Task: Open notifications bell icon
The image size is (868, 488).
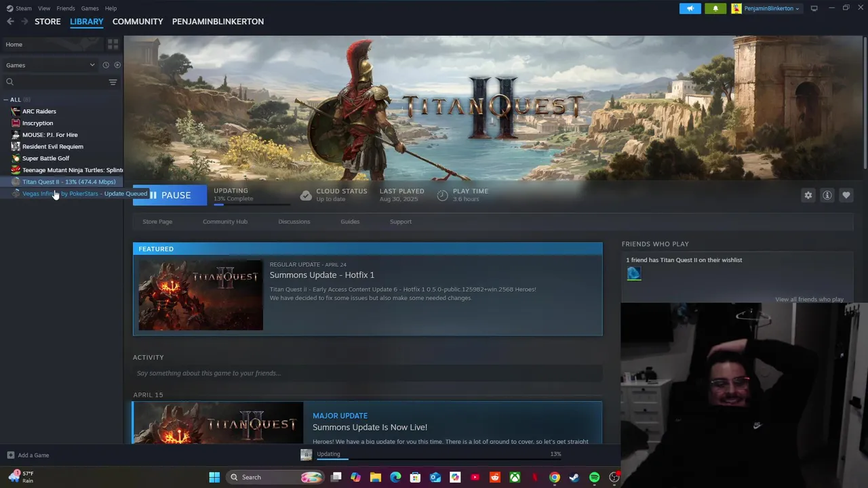Action: pos(715,8)
